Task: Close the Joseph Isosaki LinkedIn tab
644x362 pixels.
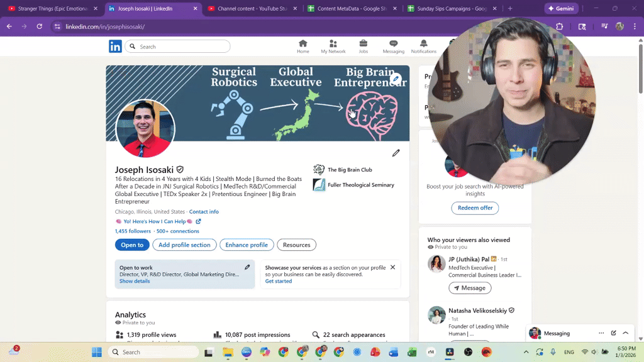Action: point(195,8)
